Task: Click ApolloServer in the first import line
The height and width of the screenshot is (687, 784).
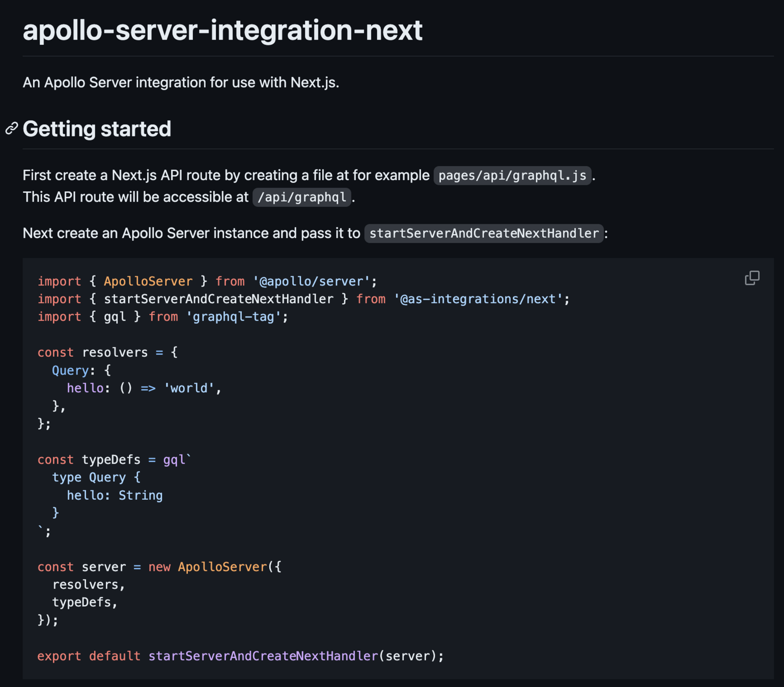Action: [x=148, y=281]
